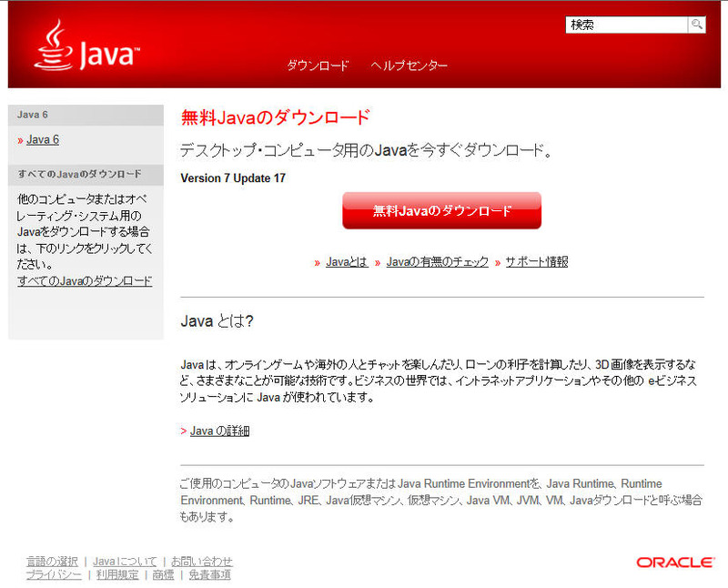Click the 言語の選択 footer link
Screen dimensions: 728x588
(x=51, y=562)
